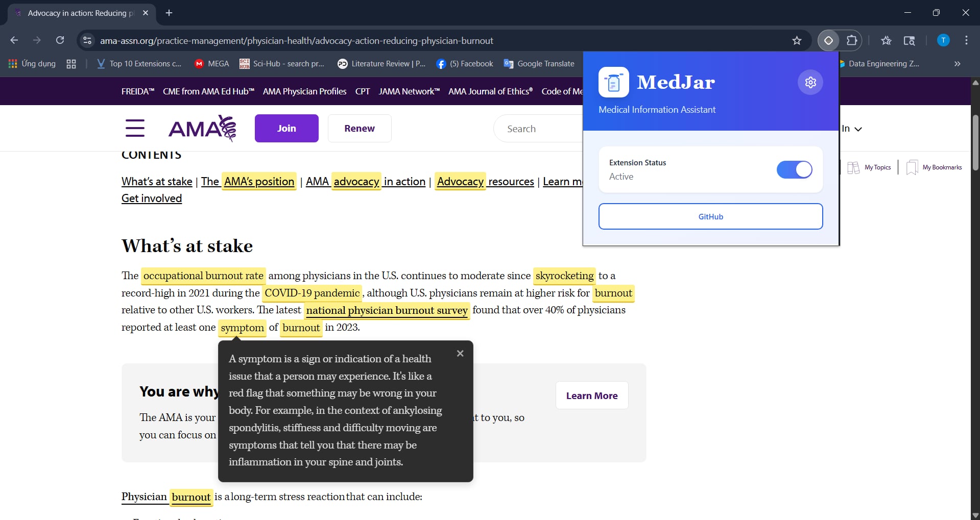The width and height of the screenshot is (980, 520).
Task: Open CPT in the AMA top bar
Action: point(363,91)
